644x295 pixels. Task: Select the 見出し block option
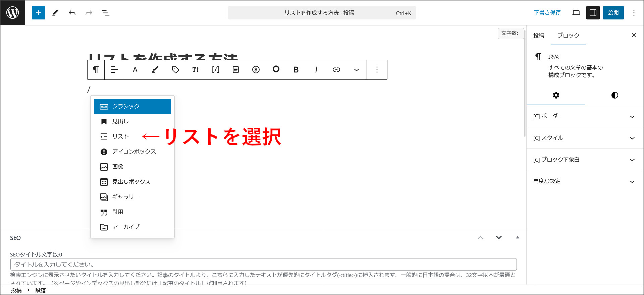click(x=132, y=121)
